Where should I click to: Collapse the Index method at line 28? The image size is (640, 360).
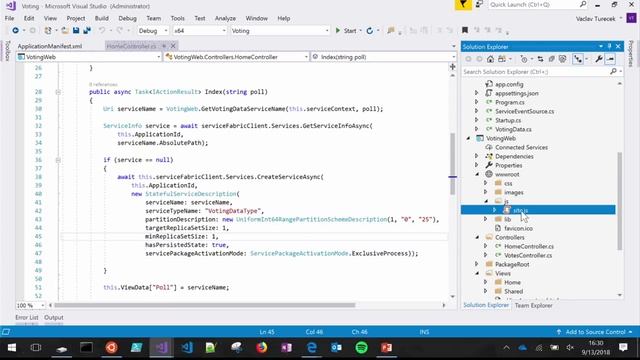[x=58, y=92]
